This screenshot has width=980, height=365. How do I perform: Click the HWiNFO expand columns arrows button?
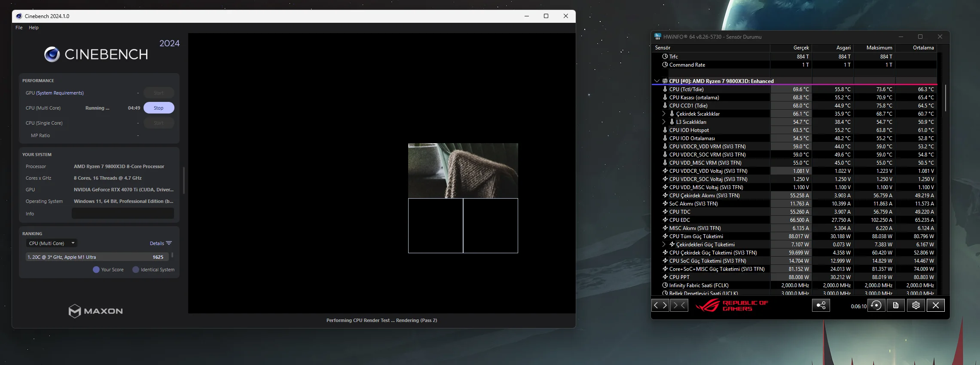660,305
